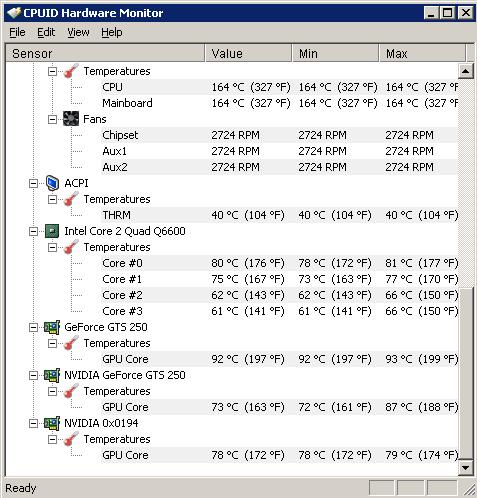The image size is (477, 498).
Task: Open the View menu
Action: tap(78, 32)
